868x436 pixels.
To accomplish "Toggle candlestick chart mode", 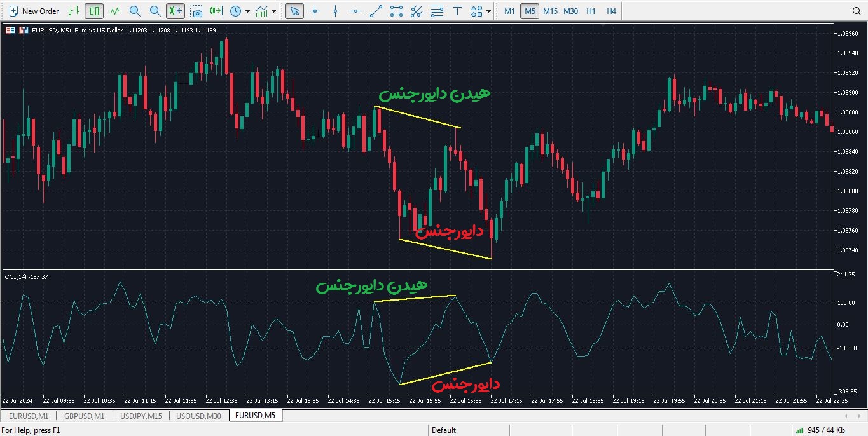I will [x=94, y=11].
